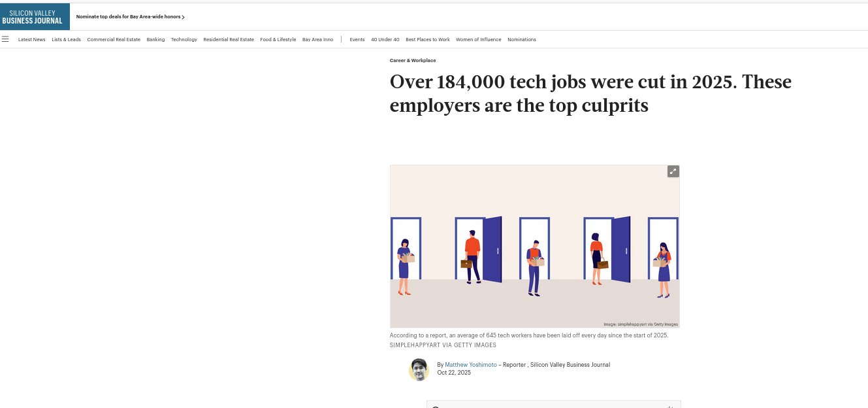Expand the article image to fullscreen
Image resolution: width=868 pixels, height=408 pixels.
point(673,171)
